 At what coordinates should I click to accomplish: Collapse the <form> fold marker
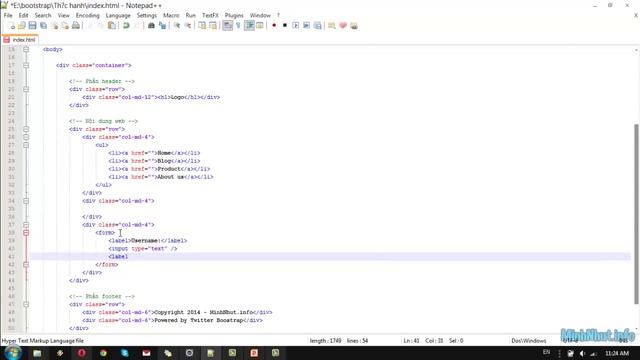[x=26, y=233]
